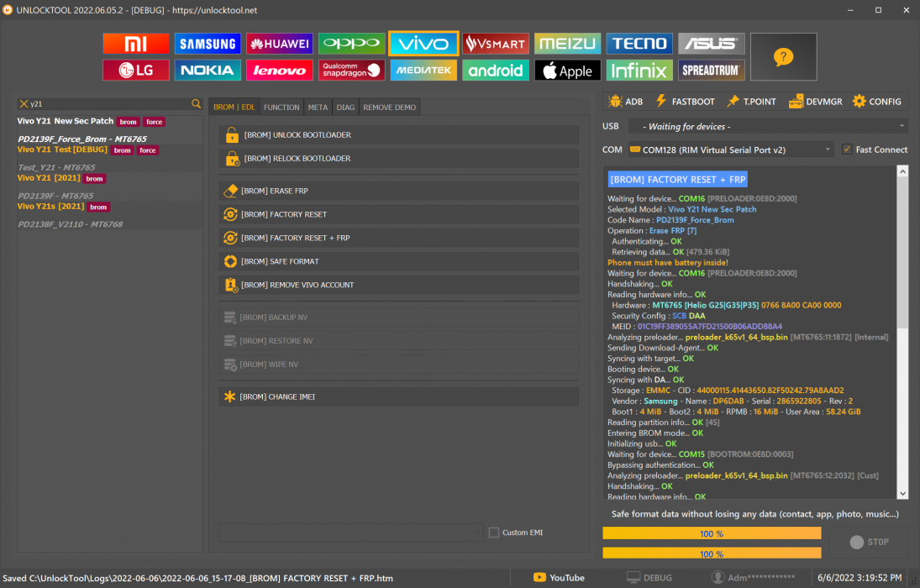920x588 pixels.
Task: Switch to the BROM | EDL tab
Action: pyautogui.click(x=234, y=108)
